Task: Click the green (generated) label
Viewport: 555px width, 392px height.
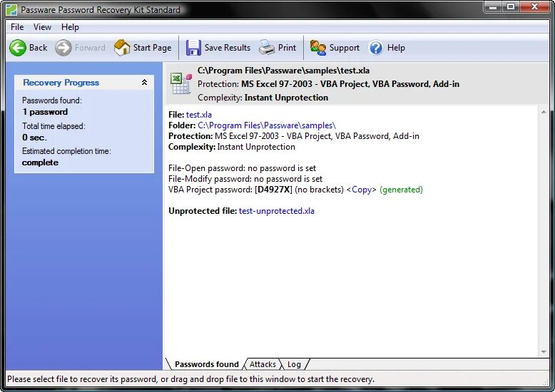Action: (401, 190)
